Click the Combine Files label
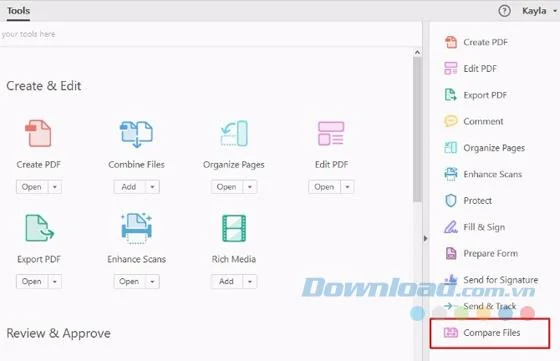Viewport: 560px width, 361px height. coord(136,164)
